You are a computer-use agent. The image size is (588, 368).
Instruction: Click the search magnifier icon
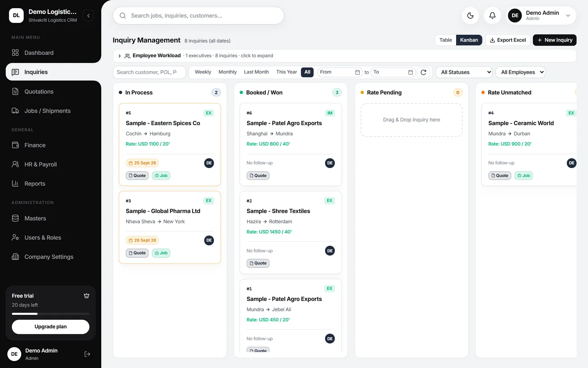pyautogui.click(x=122, y=16)
